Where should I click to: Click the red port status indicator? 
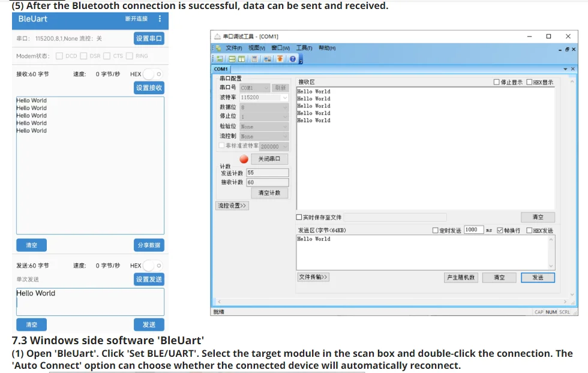244,159
